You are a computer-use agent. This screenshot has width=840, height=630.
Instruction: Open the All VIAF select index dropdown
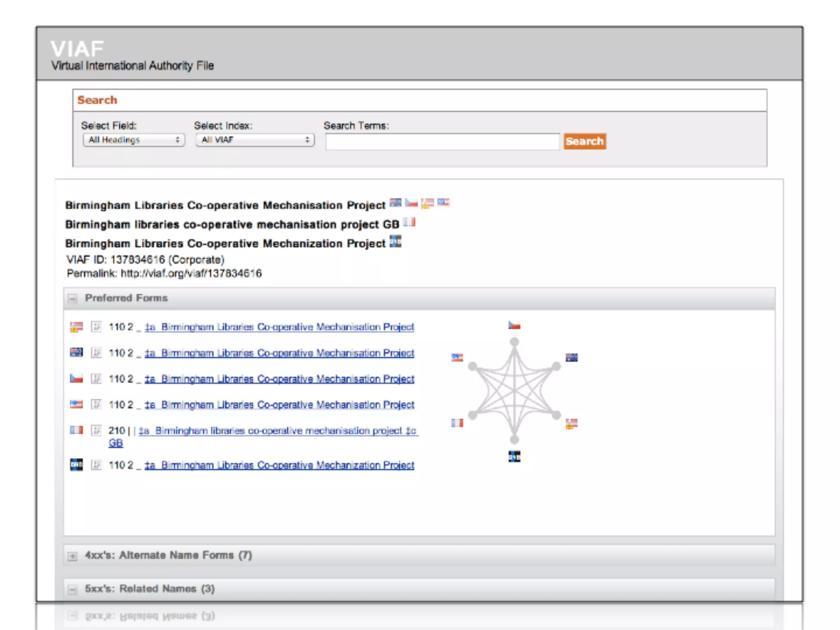click(255, 140)
